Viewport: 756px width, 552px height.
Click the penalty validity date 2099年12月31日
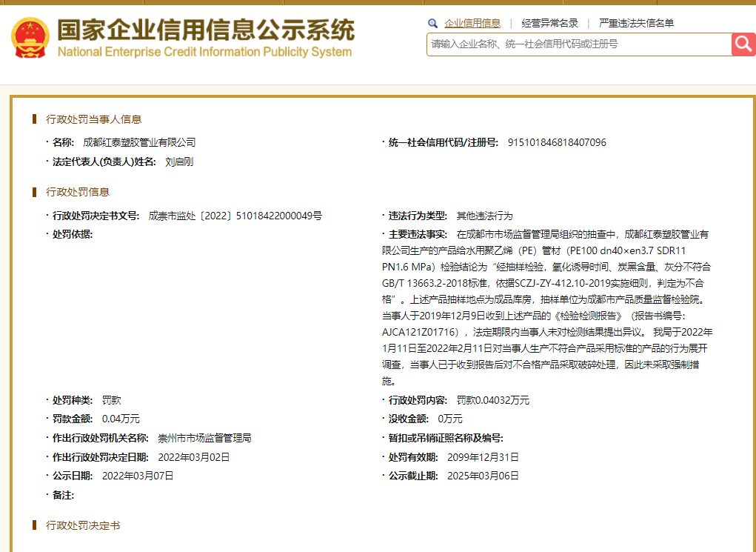[x=483, y=457]
